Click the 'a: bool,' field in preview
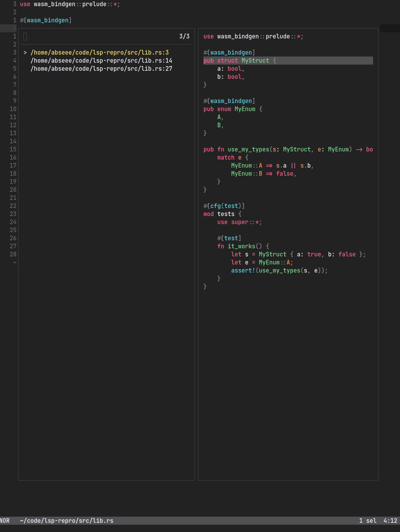Viewport: 400px width, 532px height. [x=231, y=69]
